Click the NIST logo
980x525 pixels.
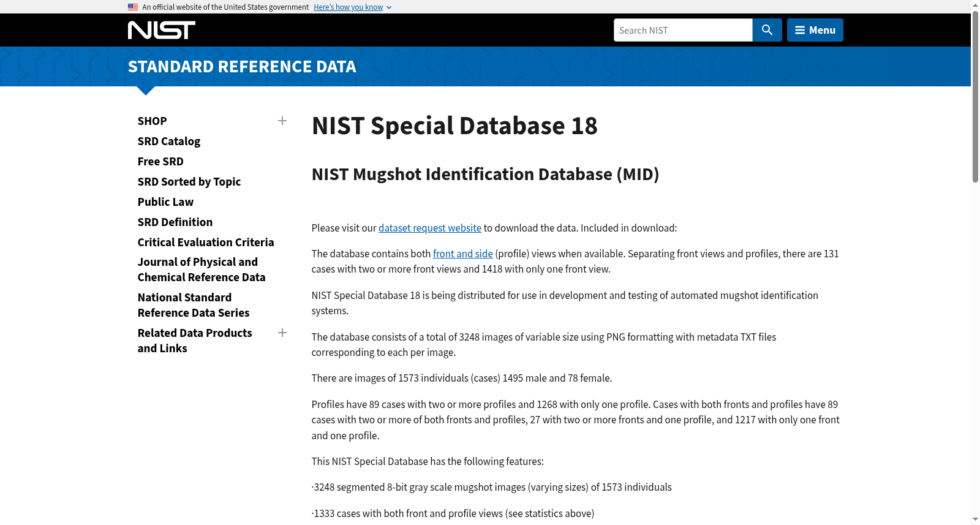(x=162, y=30)
